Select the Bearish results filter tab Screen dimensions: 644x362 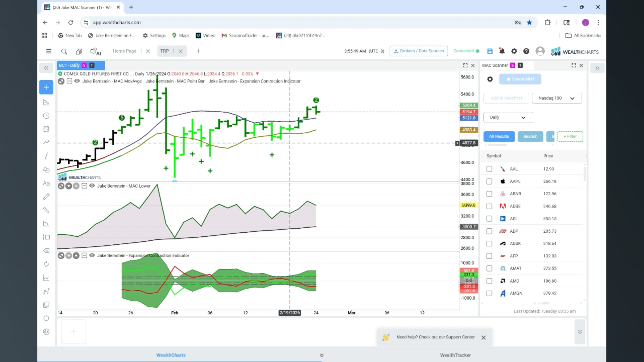(530, 136)
